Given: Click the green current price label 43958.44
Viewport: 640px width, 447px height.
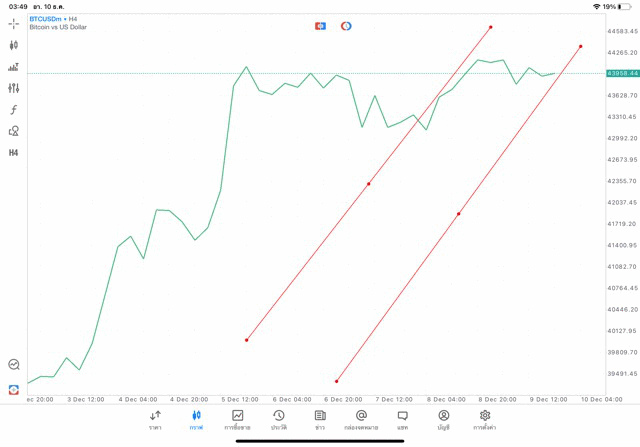Looking at the screenshot, I should pos(622,73).
